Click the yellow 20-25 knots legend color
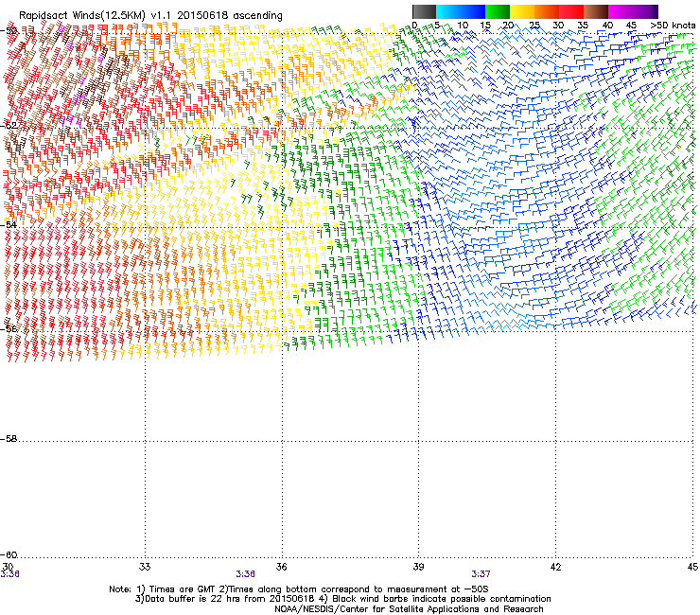The image size is (700, 615). pos(522,11)
